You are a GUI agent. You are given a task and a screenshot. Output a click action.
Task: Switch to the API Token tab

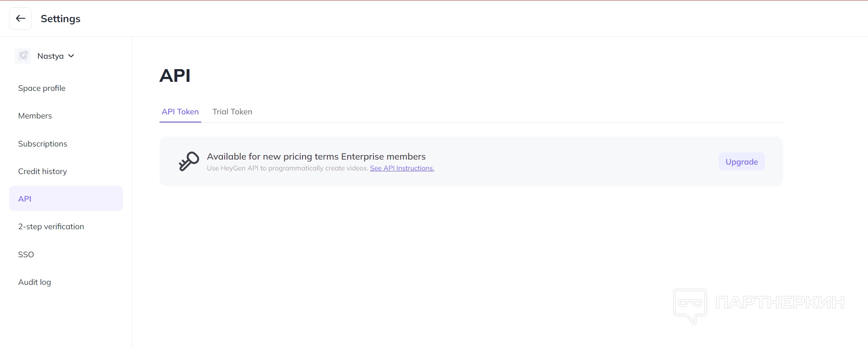point(180,112)
